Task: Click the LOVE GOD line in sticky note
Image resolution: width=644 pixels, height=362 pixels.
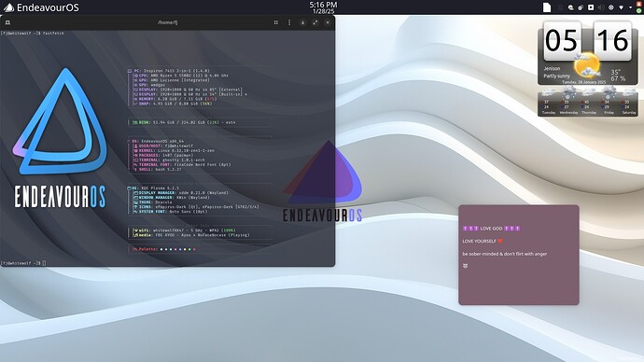Action: tap(491, 229)
